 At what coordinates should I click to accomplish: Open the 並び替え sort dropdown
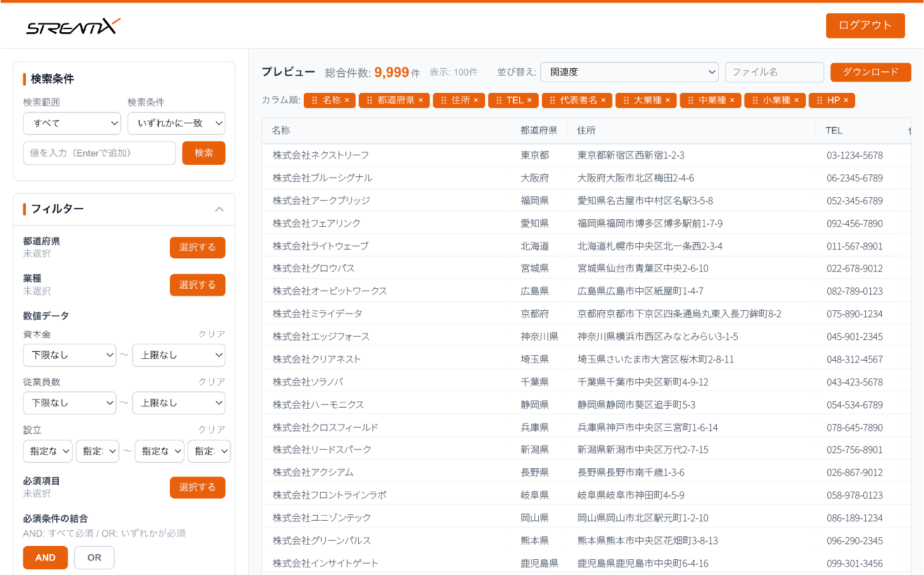[x=630, y=72]
